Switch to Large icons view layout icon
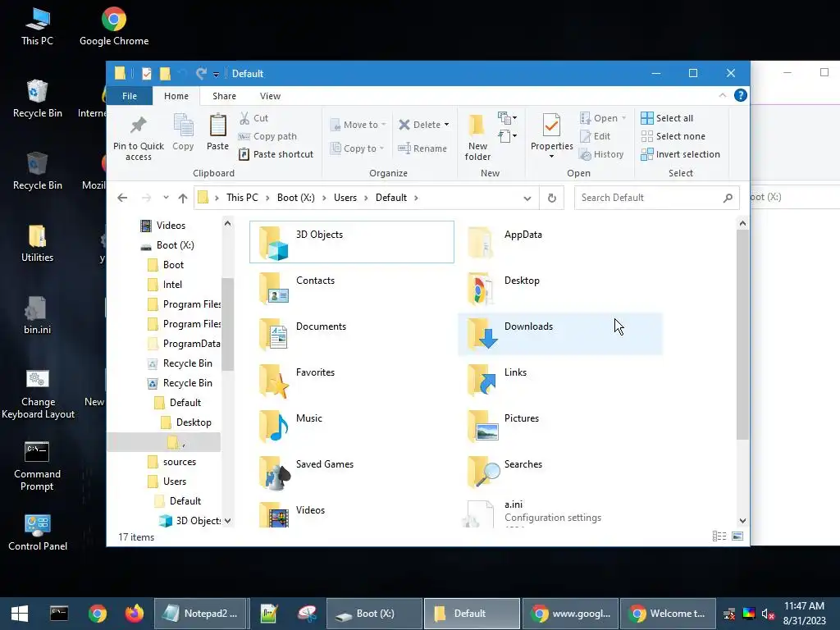Viewport: 840px width, 630px height. click(737, 536)
